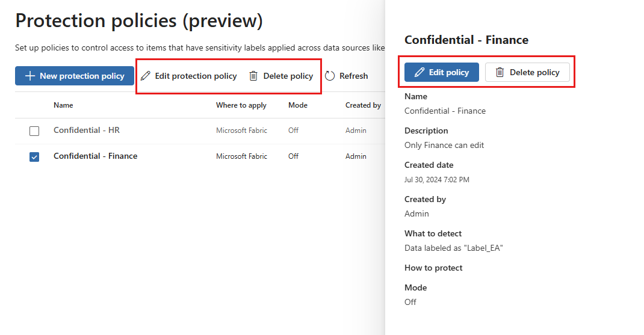The image size is (644, 335).
Task: Click trash icon in the list toolbar
Action: 253,76
